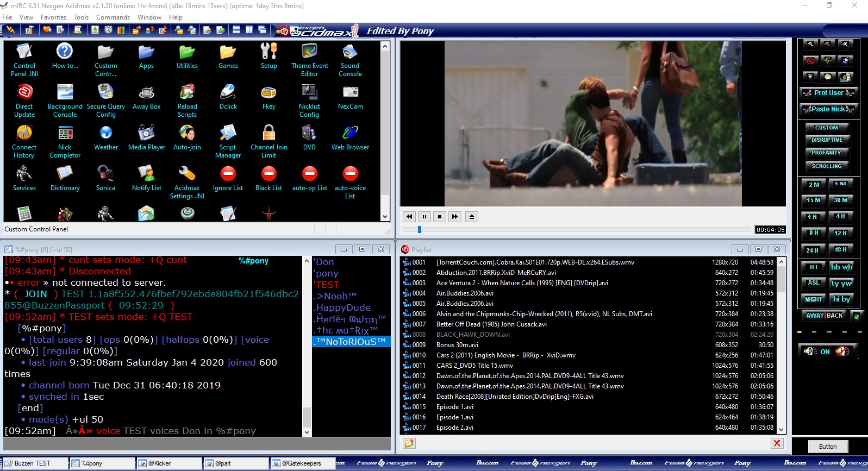Click the SCROLLING button
The width and height of the screenshot is (868, 471).
(827, 166)
